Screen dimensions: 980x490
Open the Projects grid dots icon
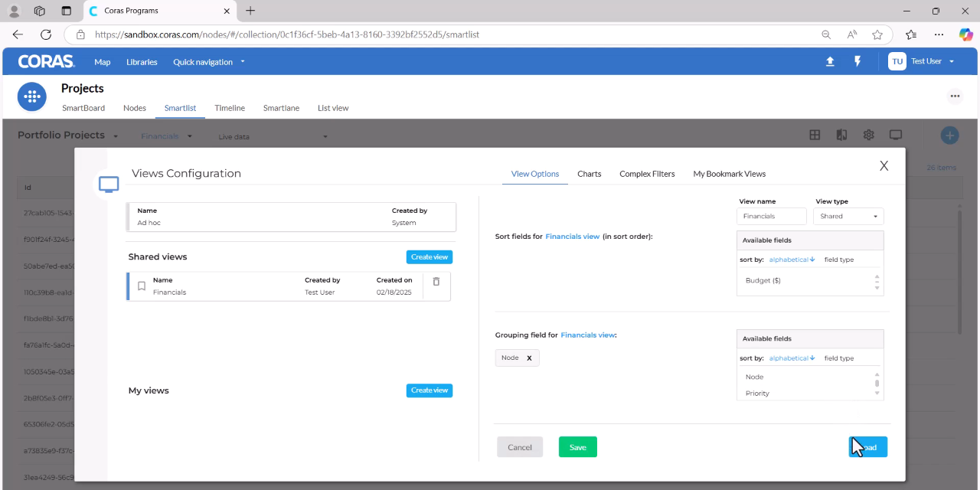32,96
